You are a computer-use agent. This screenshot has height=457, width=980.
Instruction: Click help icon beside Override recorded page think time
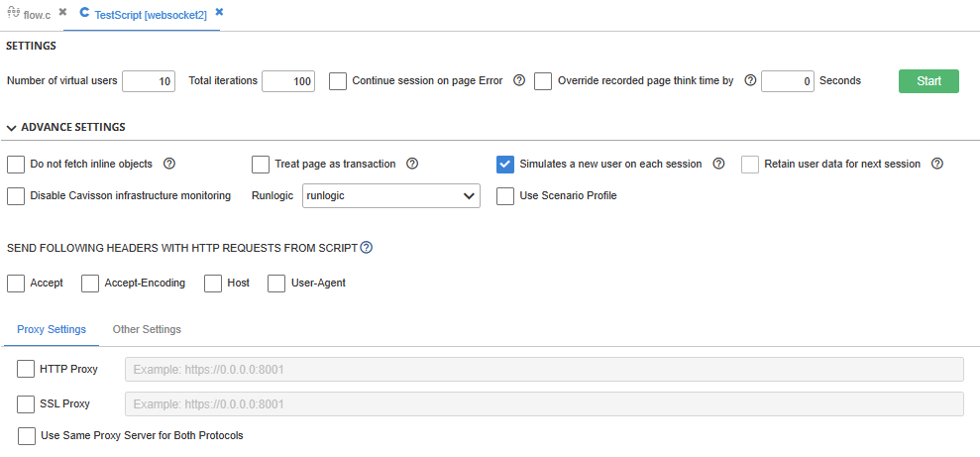coord(751,80)
